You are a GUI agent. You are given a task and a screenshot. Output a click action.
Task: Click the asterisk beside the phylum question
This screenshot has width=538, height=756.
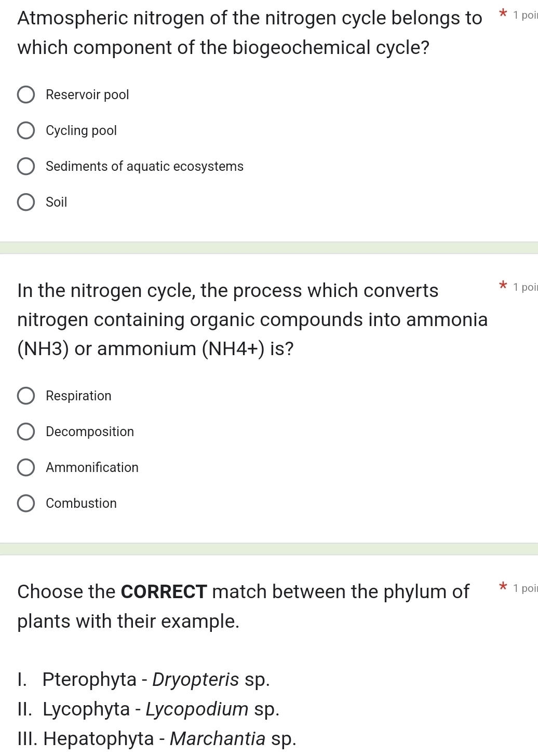[502, 587]
